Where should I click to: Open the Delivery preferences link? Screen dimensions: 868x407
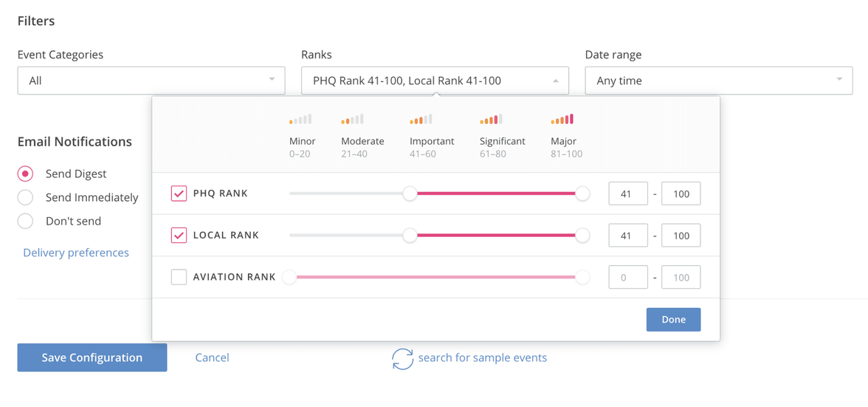click(76, 253)
